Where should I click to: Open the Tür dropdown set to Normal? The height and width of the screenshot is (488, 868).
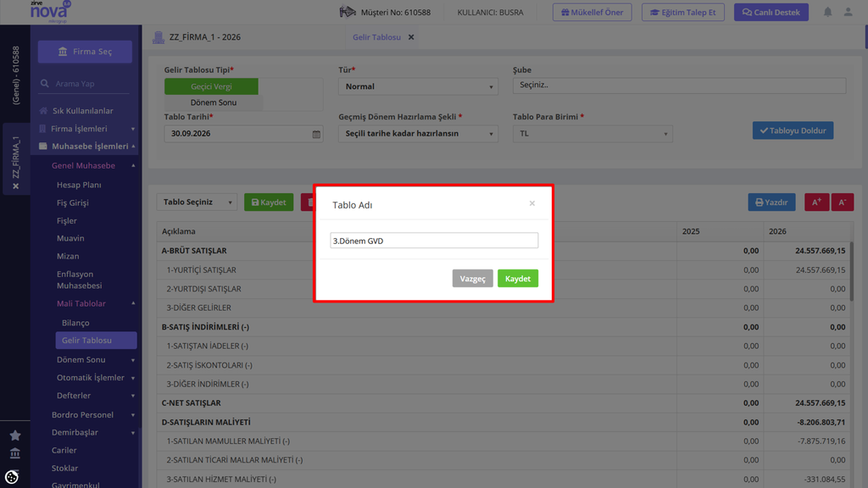click(418, 86)
